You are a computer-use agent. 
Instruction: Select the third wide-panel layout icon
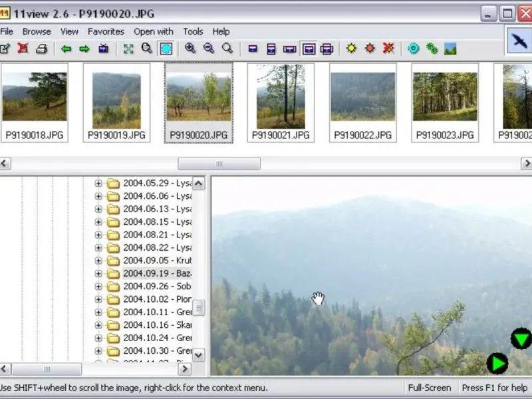290,49
